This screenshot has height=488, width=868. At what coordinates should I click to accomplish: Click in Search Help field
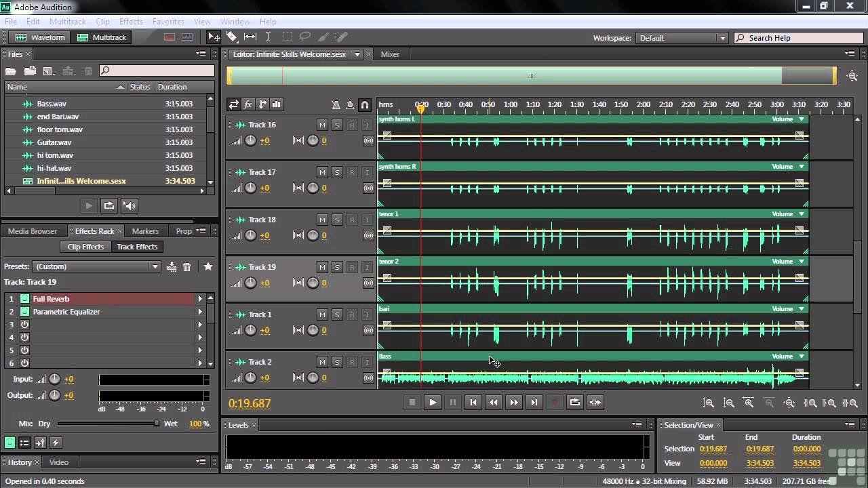797,38
